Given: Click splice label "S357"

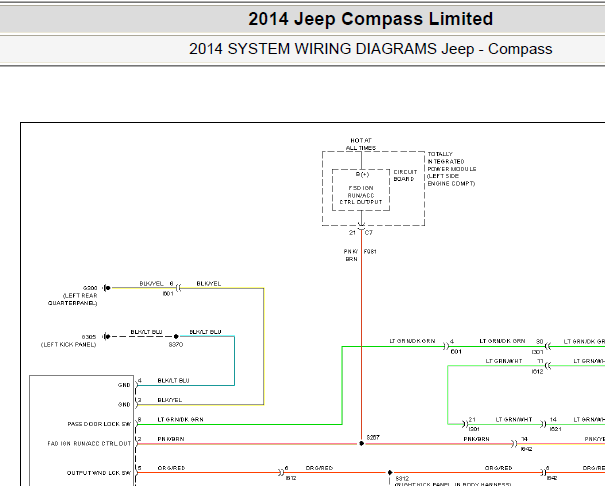Looking at the screenshot, I should click(x=373, y=438).
